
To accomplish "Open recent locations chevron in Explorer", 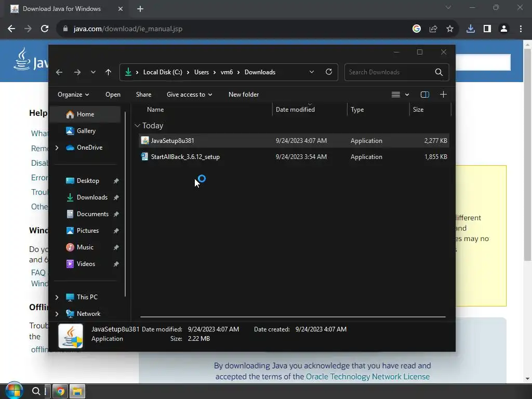I will pos(93,72).
